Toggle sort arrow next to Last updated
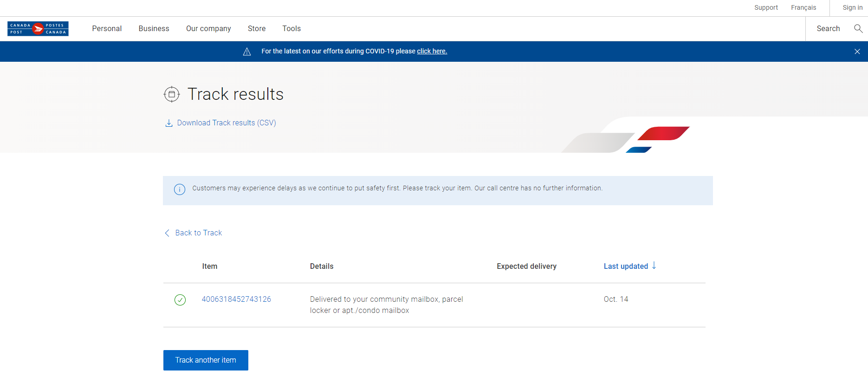Image resolution: width=868 pixels, height=377 pixels. (654, 266)
